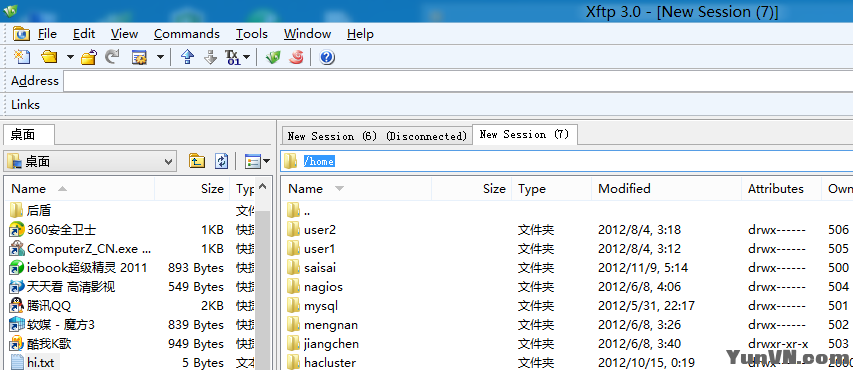This screenshot has width=853, height=370.
Task: Click the Xftp app icon in the menu bar
Action: [x=21, y=34]
